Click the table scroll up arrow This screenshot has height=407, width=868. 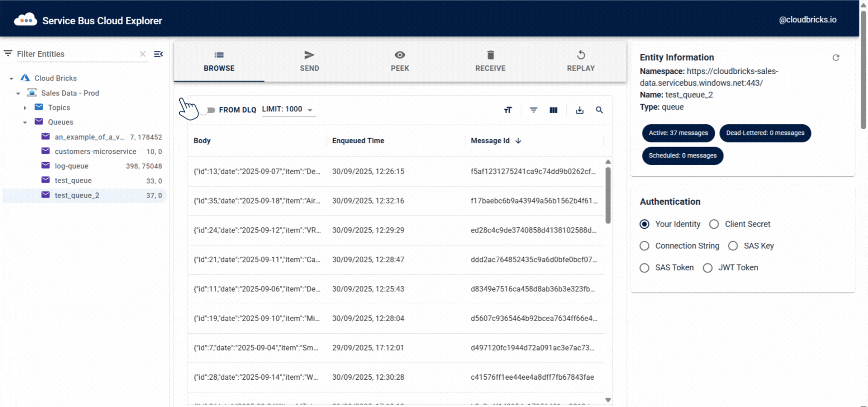pos(608,162)
